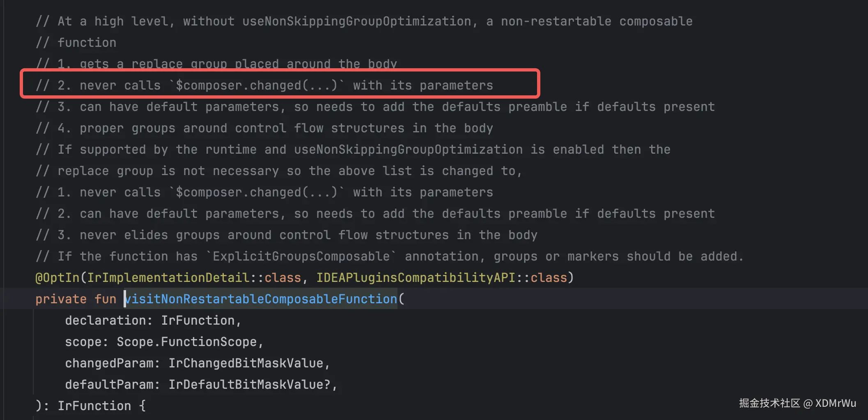
Task: Click the IrFunction return type
Action: click(x=94, y=406)
